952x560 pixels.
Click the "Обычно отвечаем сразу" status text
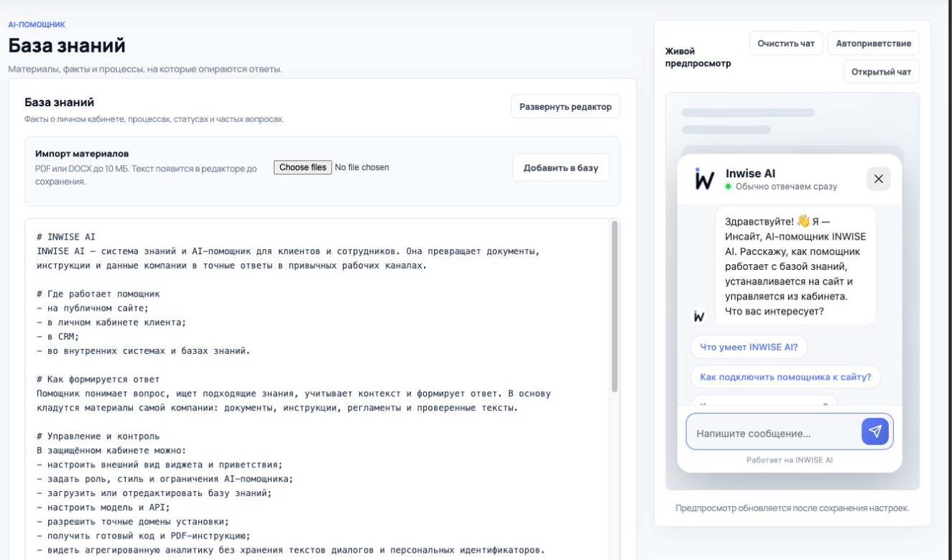(x=786, y=187)
